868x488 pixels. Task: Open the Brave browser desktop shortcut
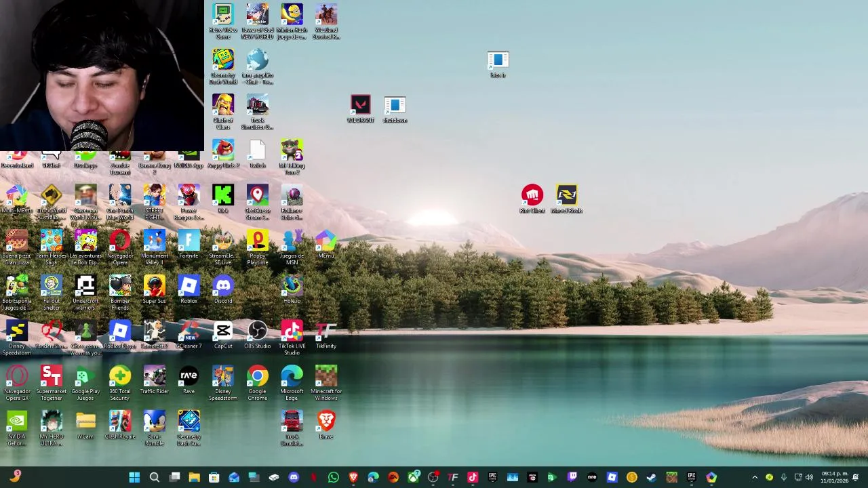point(326,425)
